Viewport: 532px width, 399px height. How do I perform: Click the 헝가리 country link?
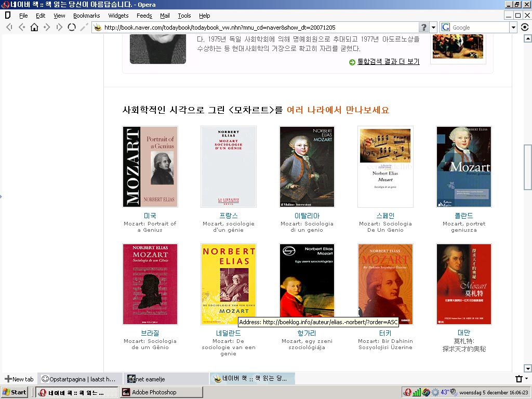307,333
